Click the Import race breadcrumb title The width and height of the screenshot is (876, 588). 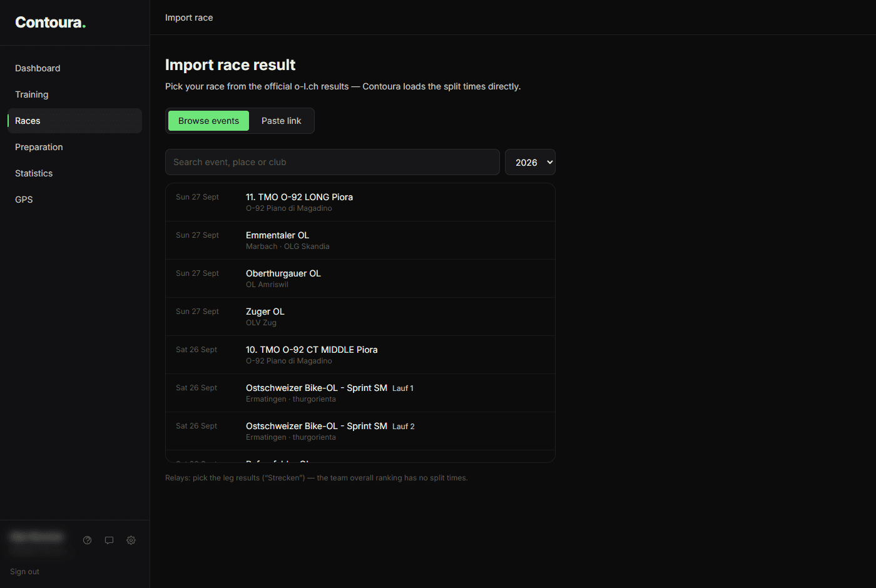click(x=189, y=18)
